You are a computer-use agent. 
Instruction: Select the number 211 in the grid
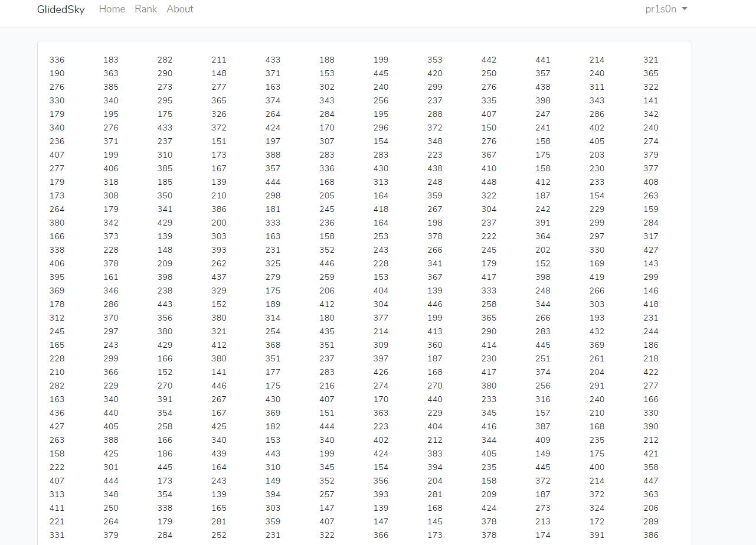tap(219, 60)
